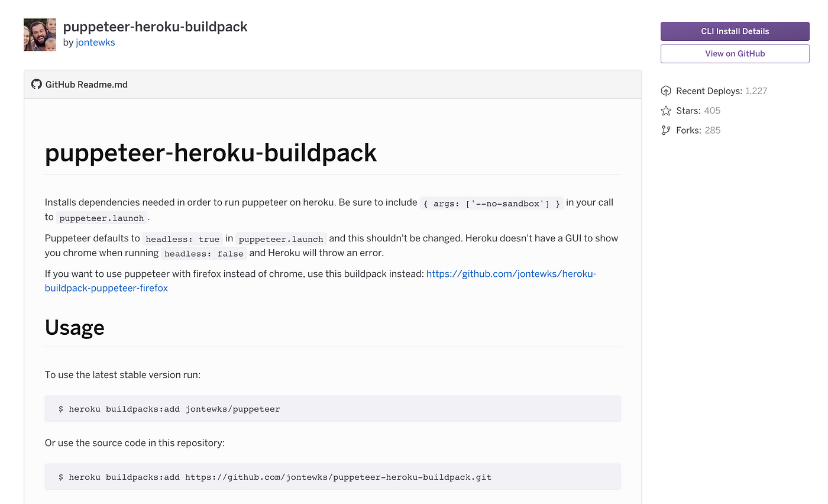Click the GitHub octocat icon beside Readme.md

[x=37, y=84]
